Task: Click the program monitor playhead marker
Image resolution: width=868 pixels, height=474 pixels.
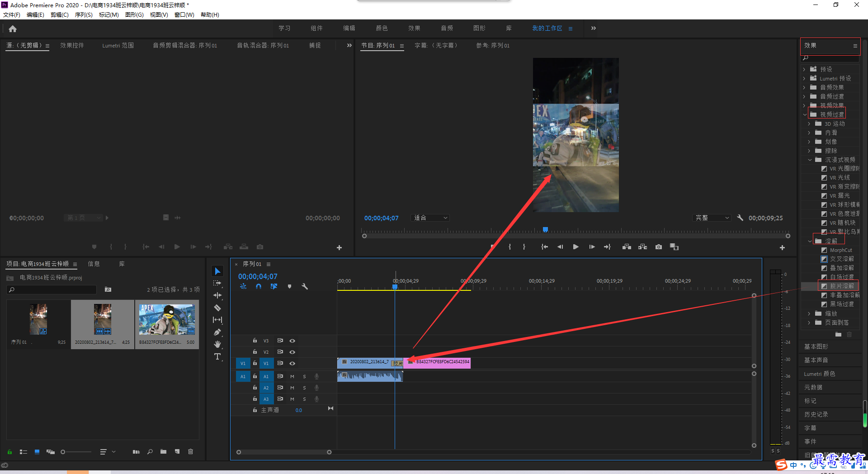Action: coord(545,230)
